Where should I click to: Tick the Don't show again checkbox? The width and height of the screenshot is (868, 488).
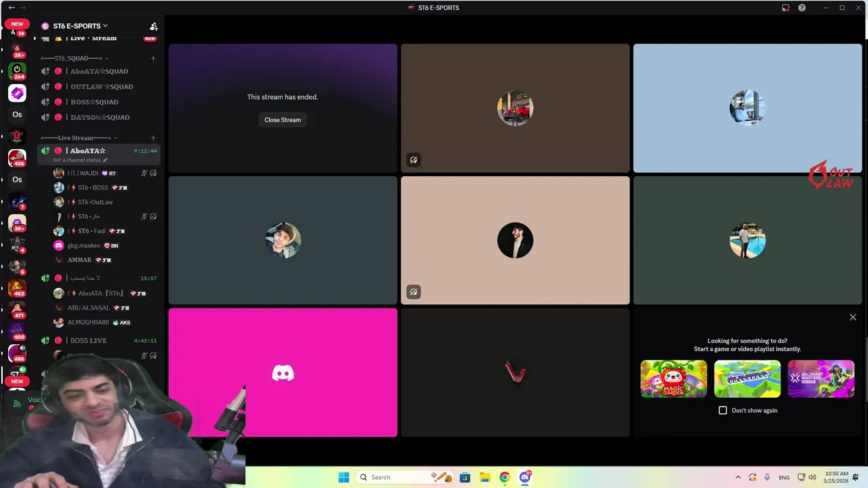723,411
